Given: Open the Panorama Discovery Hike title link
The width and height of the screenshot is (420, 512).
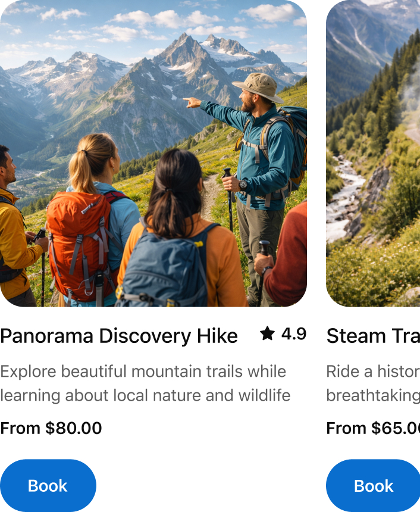Looking at the screenshot, I should [119, 336].
